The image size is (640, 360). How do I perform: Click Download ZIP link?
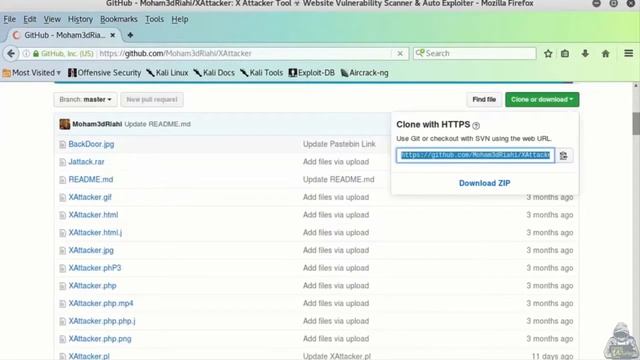click(x=484, y=183)
